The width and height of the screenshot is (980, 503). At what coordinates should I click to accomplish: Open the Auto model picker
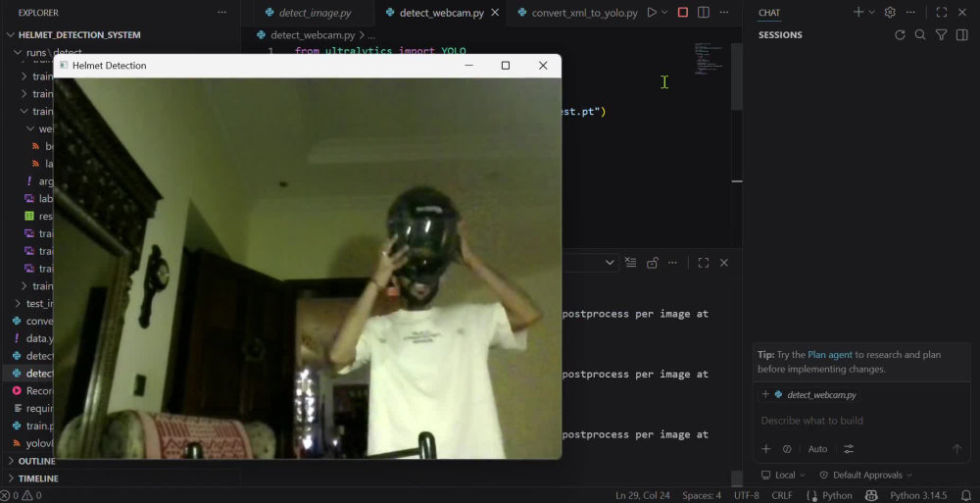(x=817, y=449)
